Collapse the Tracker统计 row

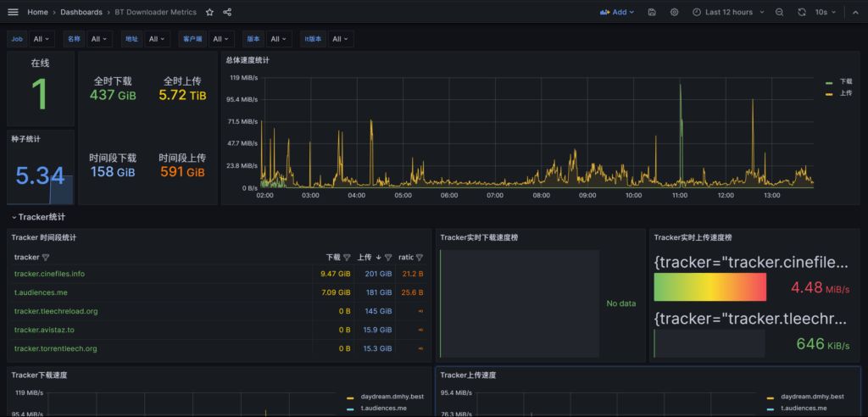click(x=38, y=217)
